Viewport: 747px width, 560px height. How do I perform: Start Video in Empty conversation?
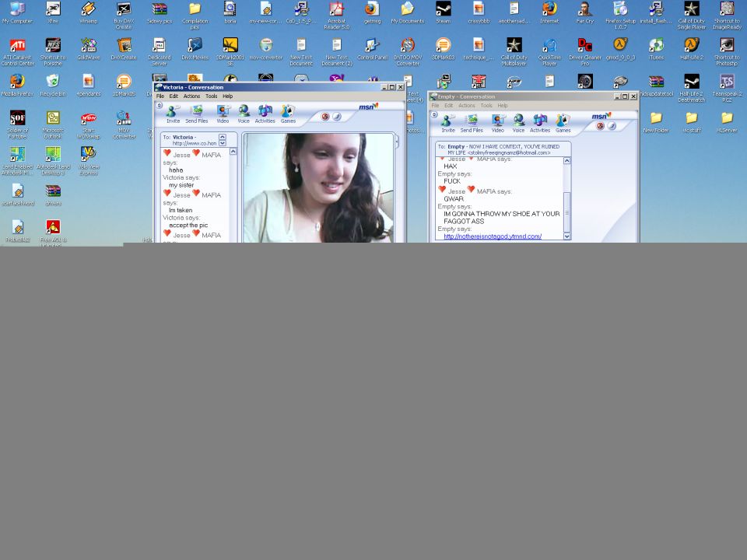497,124
